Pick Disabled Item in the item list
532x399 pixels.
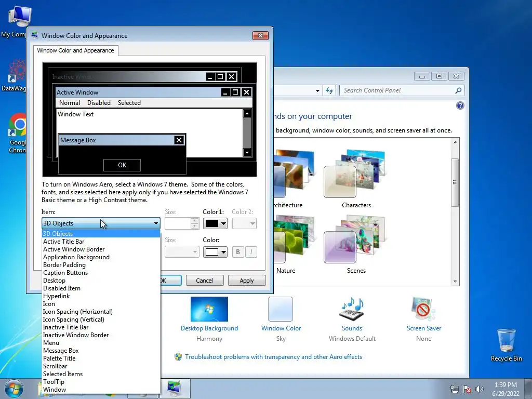pyautogui.click(x=101, y=288)
